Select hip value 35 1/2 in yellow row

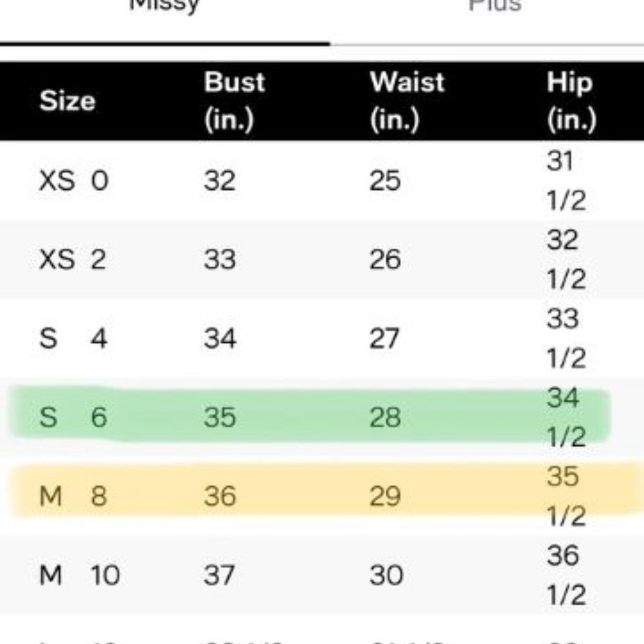[566, 497]
